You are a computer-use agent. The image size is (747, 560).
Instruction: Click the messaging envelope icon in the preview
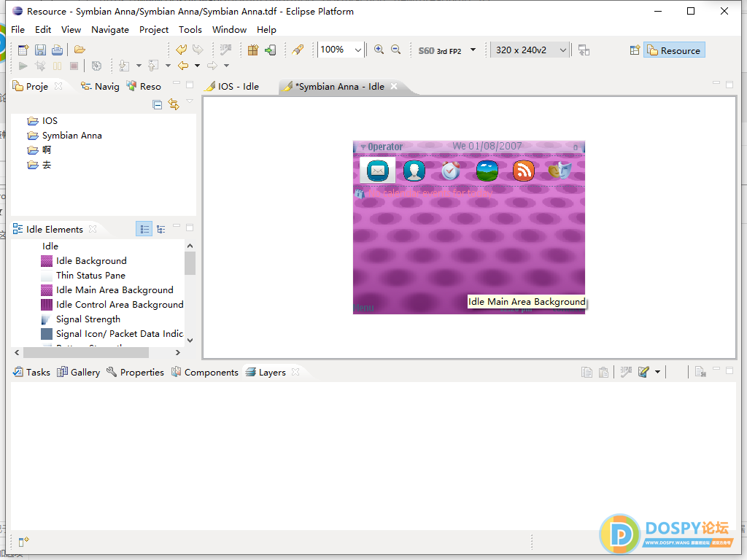click(x=377, y=170)
